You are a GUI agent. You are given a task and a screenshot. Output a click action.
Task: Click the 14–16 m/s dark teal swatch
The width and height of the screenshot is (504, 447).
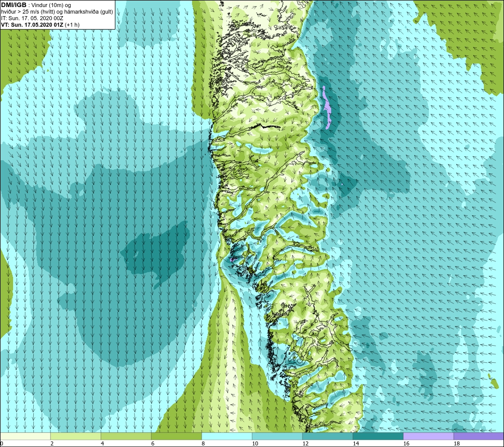[x=378, y=436]
